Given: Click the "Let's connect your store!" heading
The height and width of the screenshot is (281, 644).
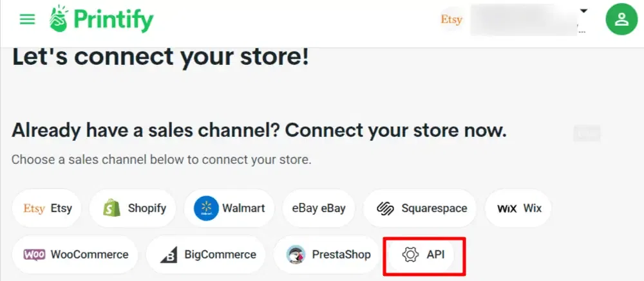Looking at the screenshot, I should [x=160, y=57].
